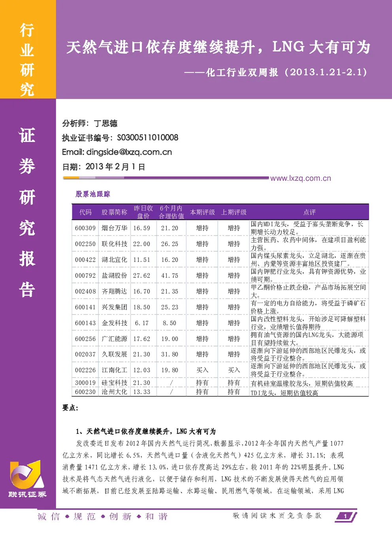Click the 代码 column header
The image size is (392, 555).
(x=85, y=212)
